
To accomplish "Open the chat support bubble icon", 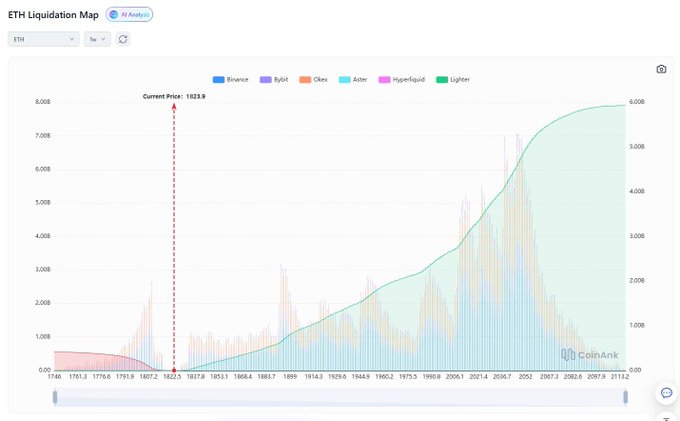I will (666, 393).
